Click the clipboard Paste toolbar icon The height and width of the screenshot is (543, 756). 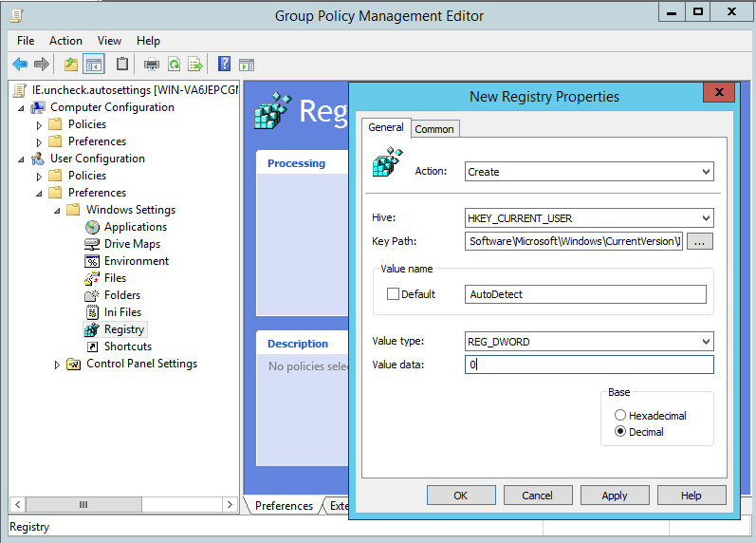[122, 64]
